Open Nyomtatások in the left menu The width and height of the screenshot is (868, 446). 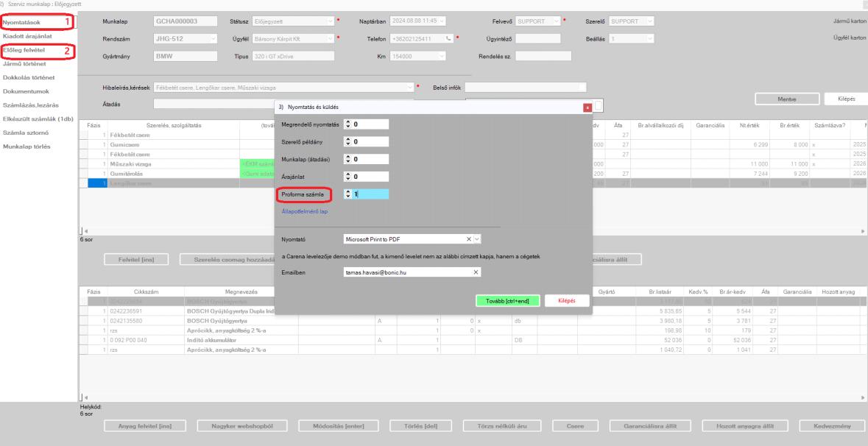(x=21, y=22)
